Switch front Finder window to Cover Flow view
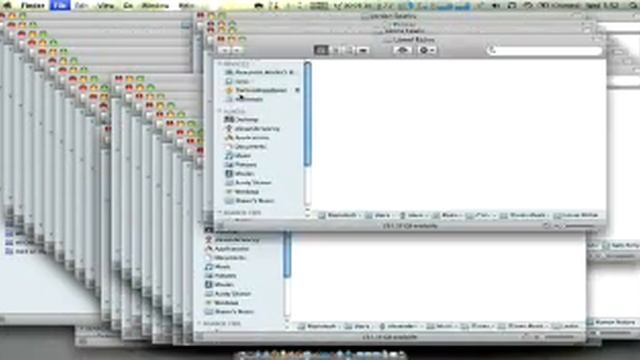The width and height of the screenshot is (640, 360). point(363,50)
